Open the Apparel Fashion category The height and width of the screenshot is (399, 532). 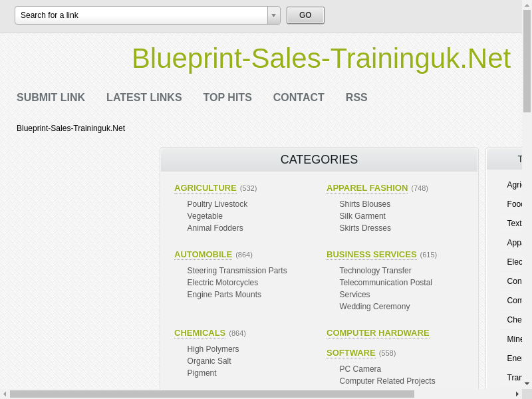click(x=367, y=188)
